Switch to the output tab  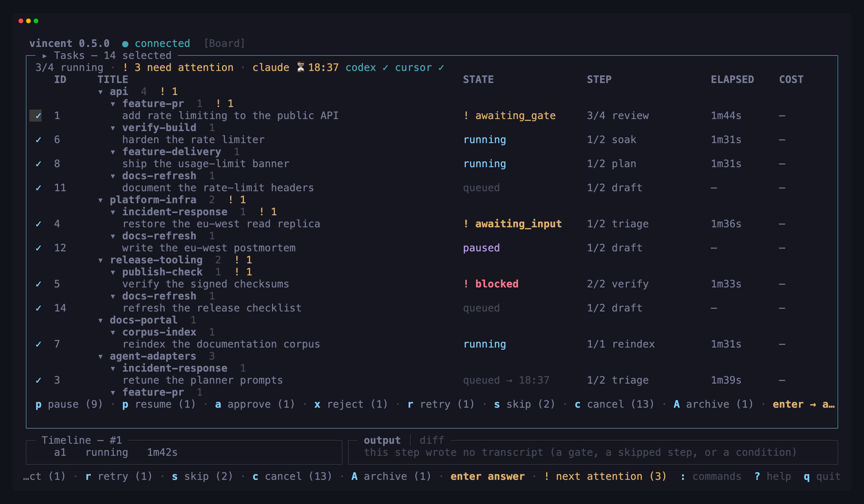tap(382, 440)
